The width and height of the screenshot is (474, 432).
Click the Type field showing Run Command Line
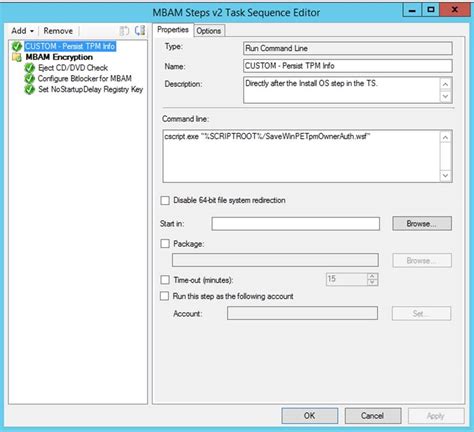click(x=348, y=48)
